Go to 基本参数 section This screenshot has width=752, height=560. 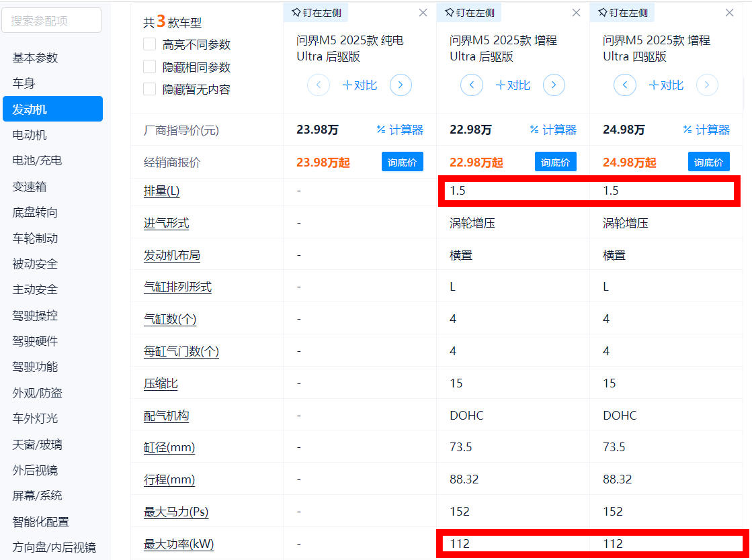pyautogui.click(x=35, y=58)
